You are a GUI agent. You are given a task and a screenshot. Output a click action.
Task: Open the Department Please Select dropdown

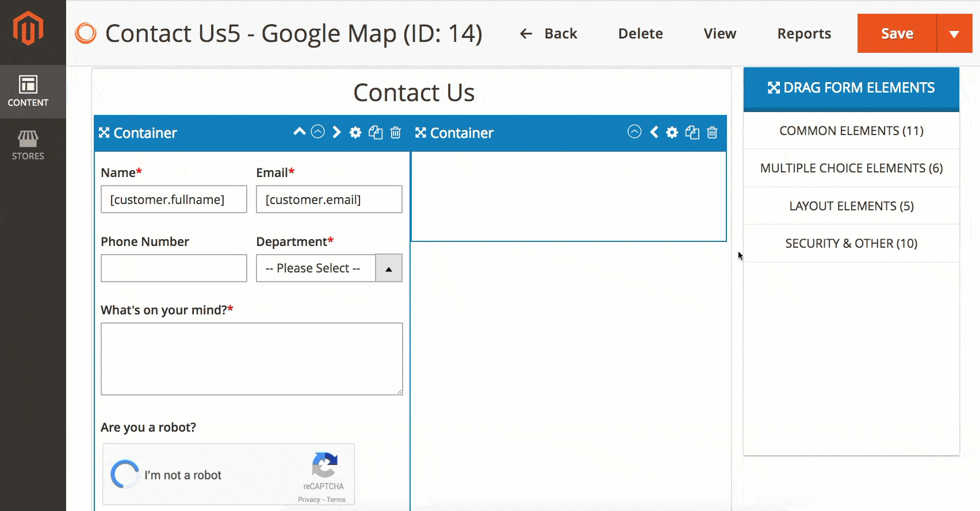click(x=329, y=268)
